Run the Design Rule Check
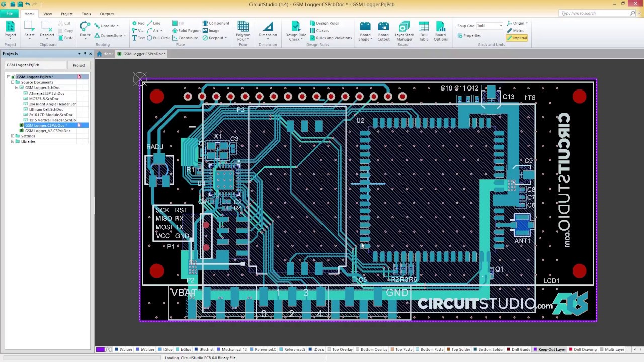Image resolution: width=644 pixels, height=362 pixels. 295,30
